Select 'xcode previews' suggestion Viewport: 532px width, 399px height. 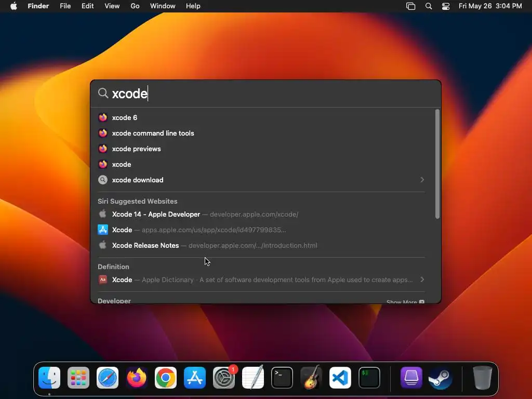point(261,149)
